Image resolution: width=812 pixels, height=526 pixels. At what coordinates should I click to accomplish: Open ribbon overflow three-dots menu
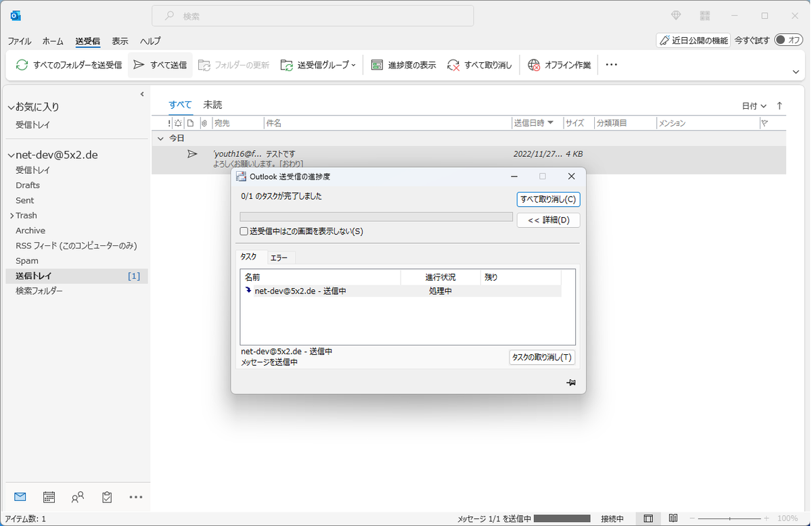612,65
